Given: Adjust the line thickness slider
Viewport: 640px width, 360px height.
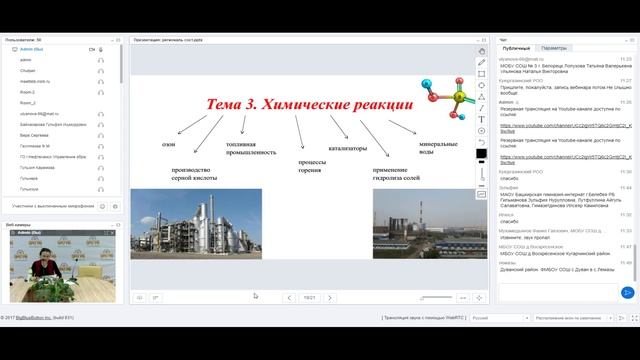Looking at the screenshot, I should 482,174.
